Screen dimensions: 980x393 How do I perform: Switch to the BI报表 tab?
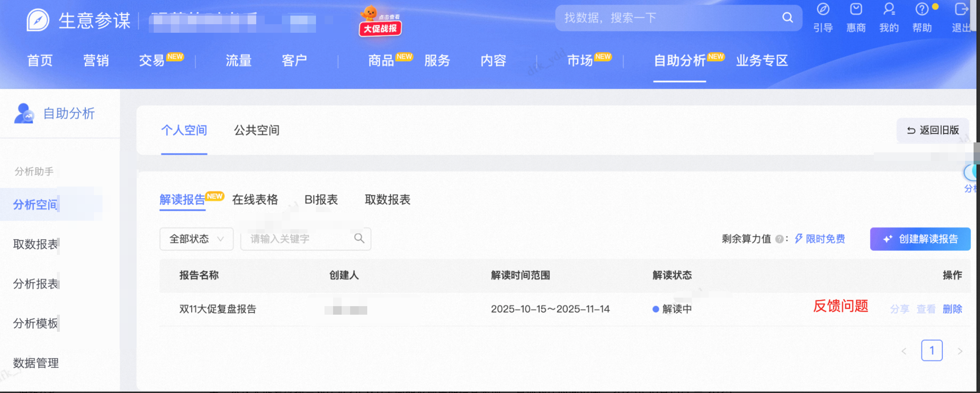[x=321, y=199]
